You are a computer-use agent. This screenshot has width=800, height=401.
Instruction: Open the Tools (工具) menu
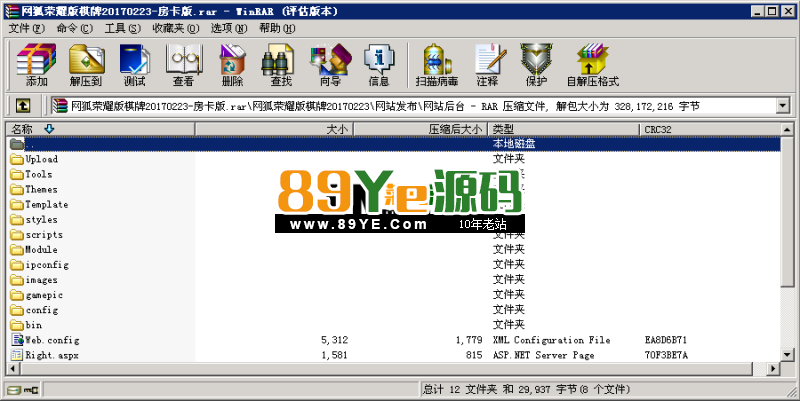(x=122, y=28)
